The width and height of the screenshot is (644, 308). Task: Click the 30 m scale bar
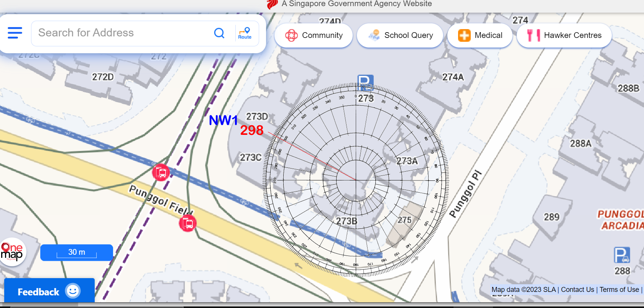tap(77, 252)
